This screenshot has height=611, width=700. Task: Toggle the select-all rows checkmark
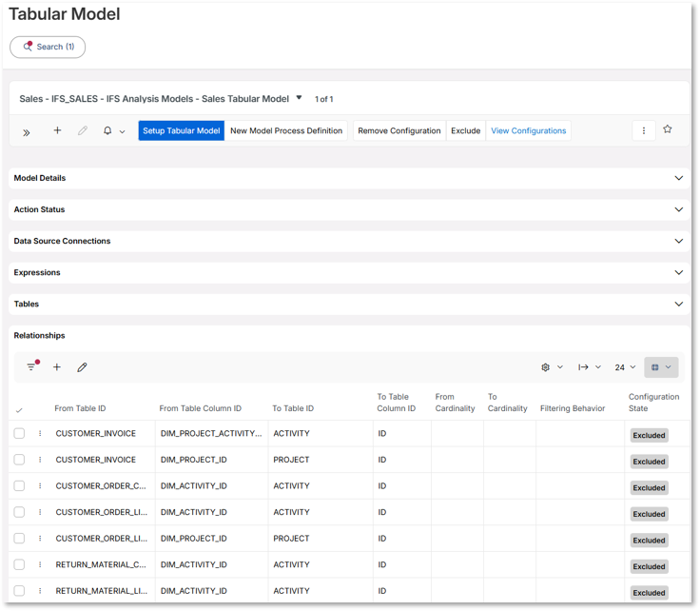coord(19,410)
